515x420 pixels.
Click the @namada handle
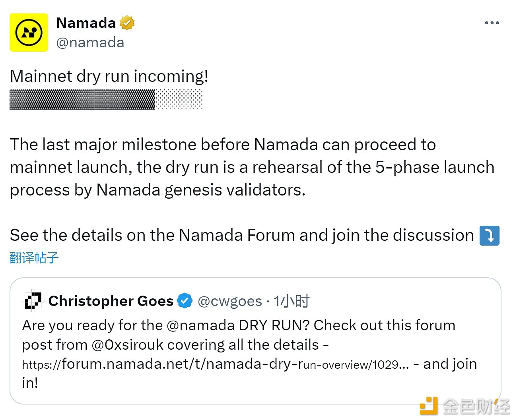[90, 42]
